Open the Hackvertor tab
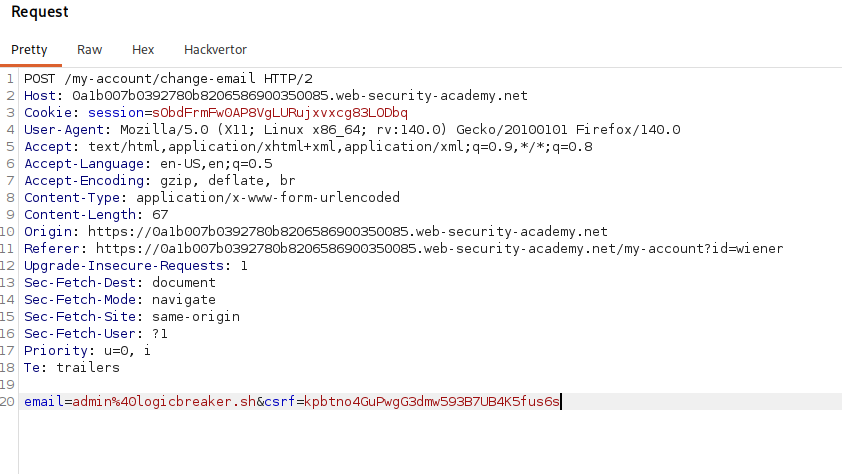Screen dimensions: 842x474 click(x=215, y=50)
